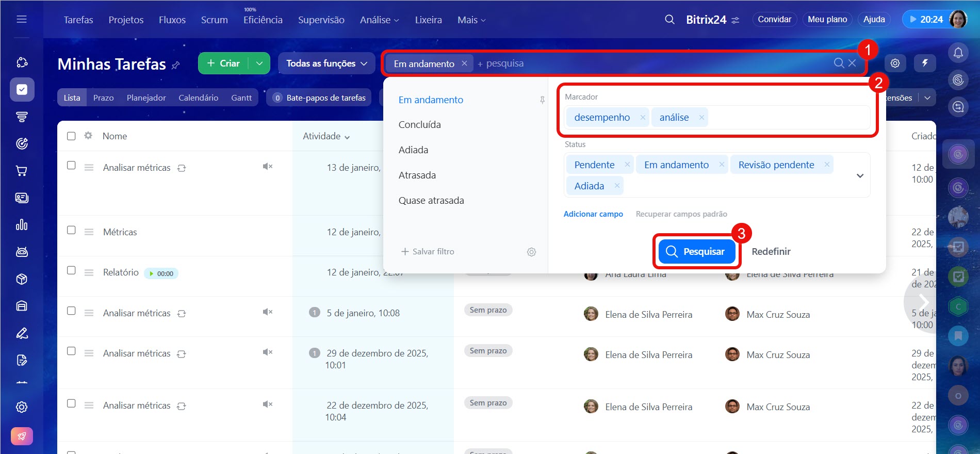Click the magnifier icon in top bar
The width and height of the screenshot is (980, 454).
669,20
